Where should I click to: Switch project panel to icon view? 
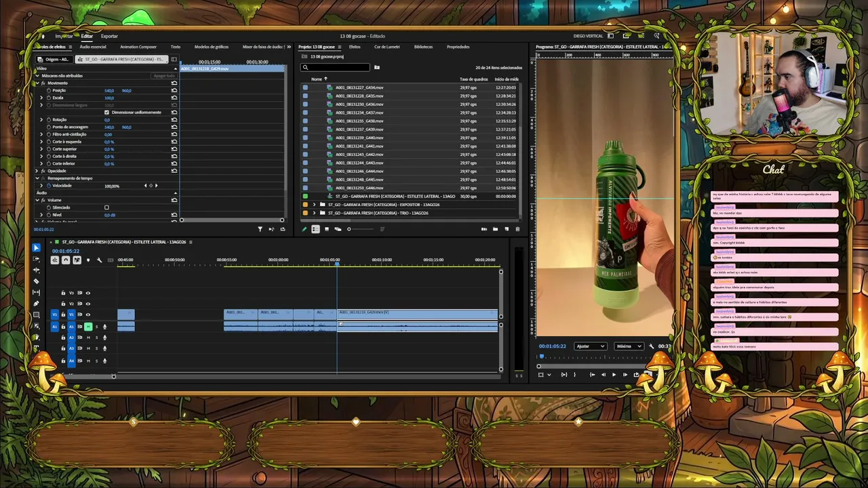(x=327, y=229)
